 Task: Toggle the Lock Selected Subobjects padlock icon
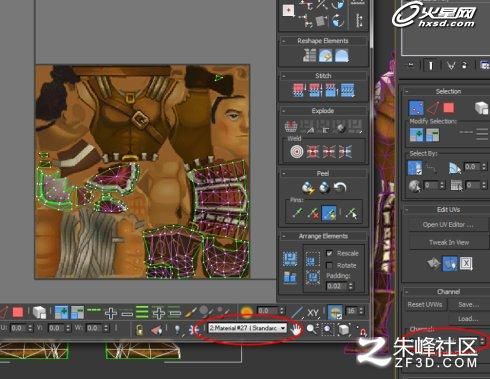[139, 329]
